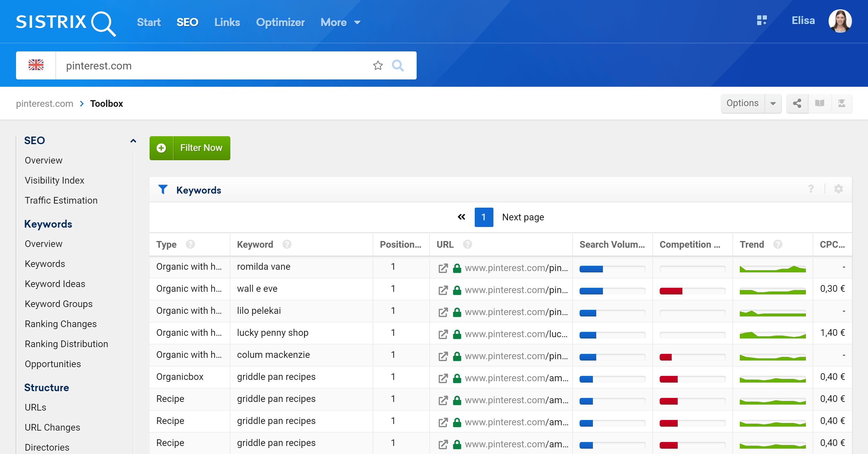Open wall e eve external link icon
Image resolution: width=868 pixels, height=454 pixels.
tap(443, 290)
